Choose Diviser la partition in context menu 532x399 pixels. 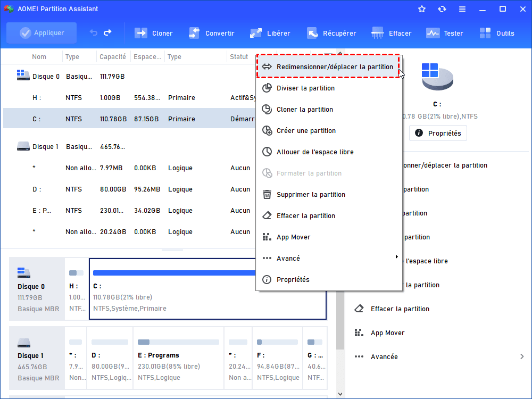coord(329,88)
